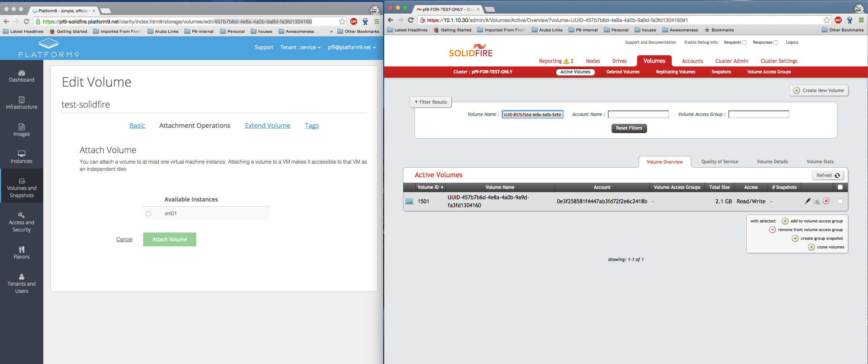Open performance graph icon for volume 1501
868x364 pixels.
(x=409, y=201)
